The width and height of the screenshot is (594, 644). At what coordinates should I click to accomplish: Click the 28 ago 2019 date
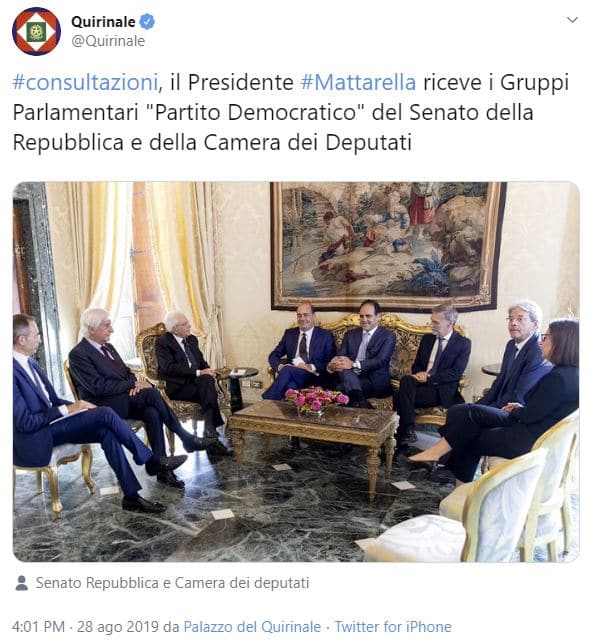point(118,627)
